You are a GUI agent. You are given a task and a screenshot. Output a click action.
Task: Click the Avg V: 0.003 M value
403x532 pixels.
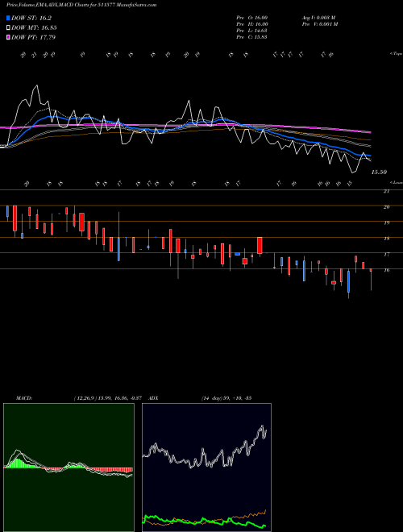(x=318, y=17)
